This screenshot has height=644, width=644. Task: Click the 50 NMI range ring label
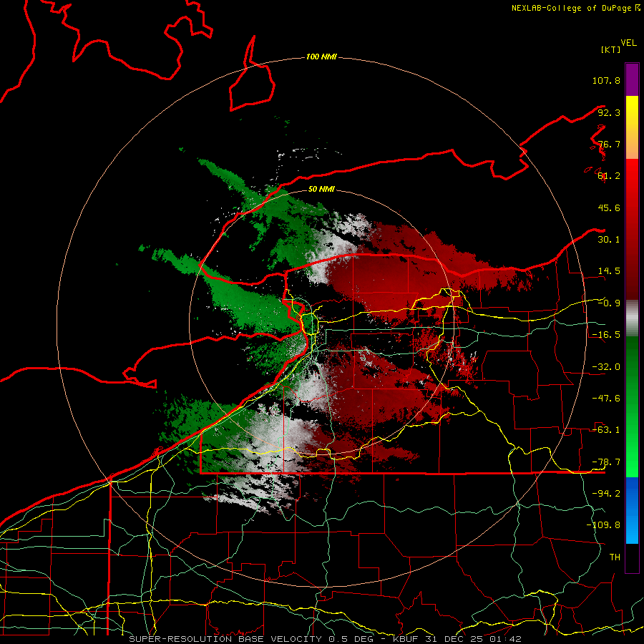tap(321, 189)
